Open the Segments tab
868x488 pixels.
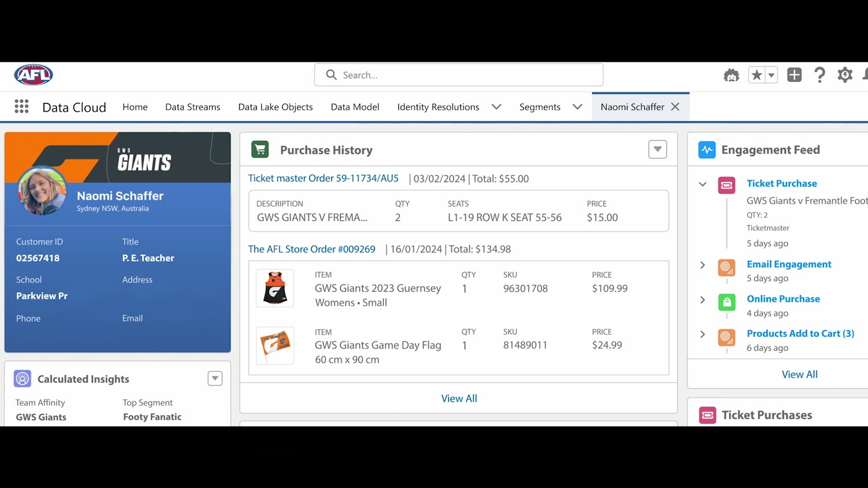click(x=540, y=107)
